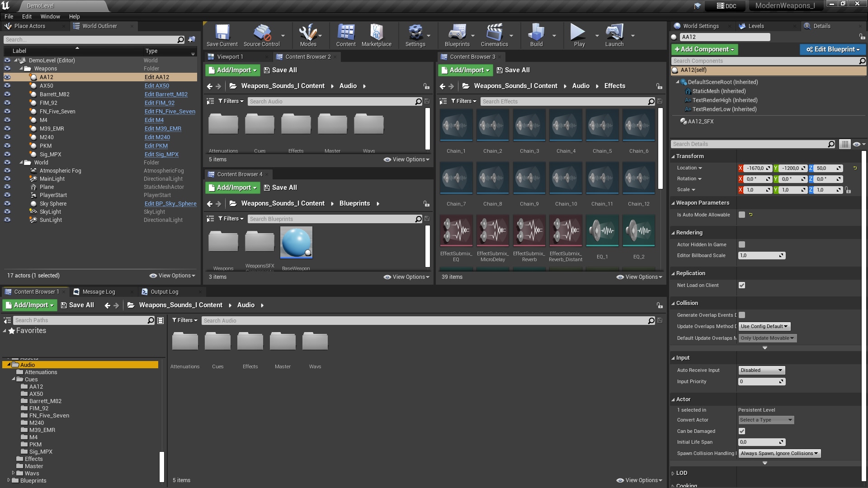Select the BaseWeapon thumbnail in Content Browser 4

coord(296,242)
